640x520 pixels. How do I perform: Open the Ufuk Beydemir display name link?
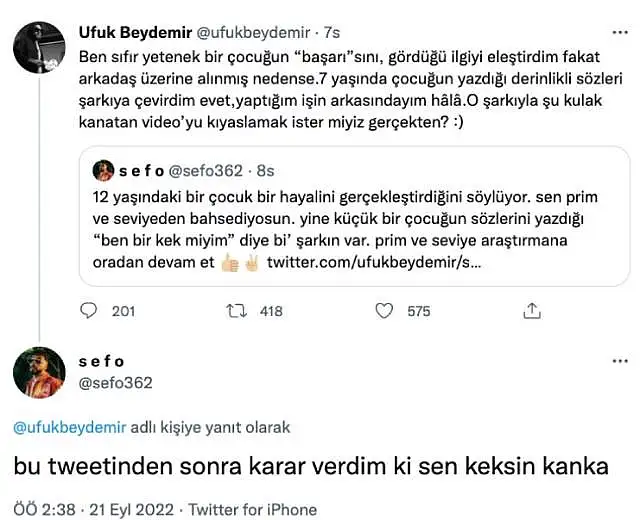point(135,33)
